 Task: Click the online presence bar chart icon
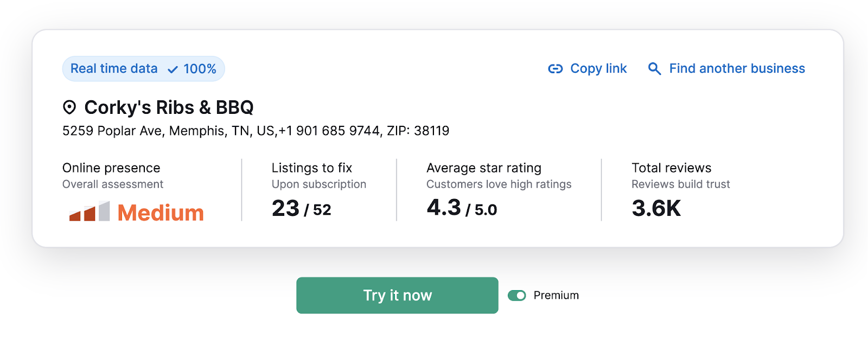(90, 211)
